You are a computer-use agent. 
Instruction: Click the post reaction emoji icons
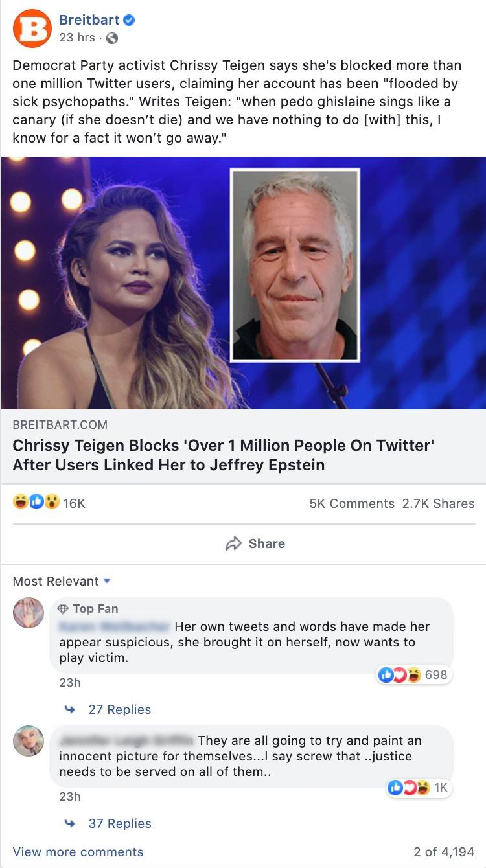coord(36,503)
